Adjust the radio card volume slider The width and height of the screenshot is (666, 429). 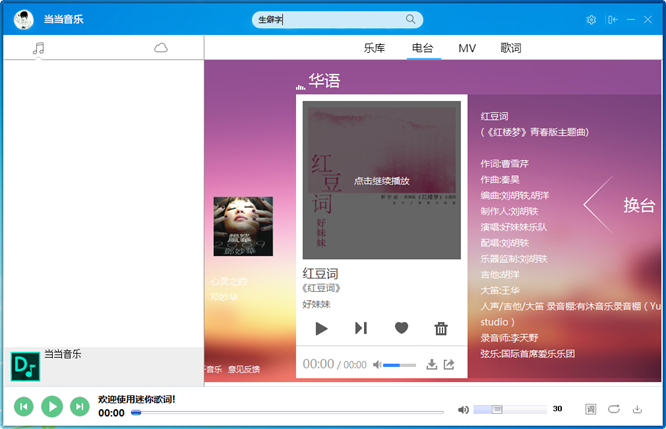[399, 365]
